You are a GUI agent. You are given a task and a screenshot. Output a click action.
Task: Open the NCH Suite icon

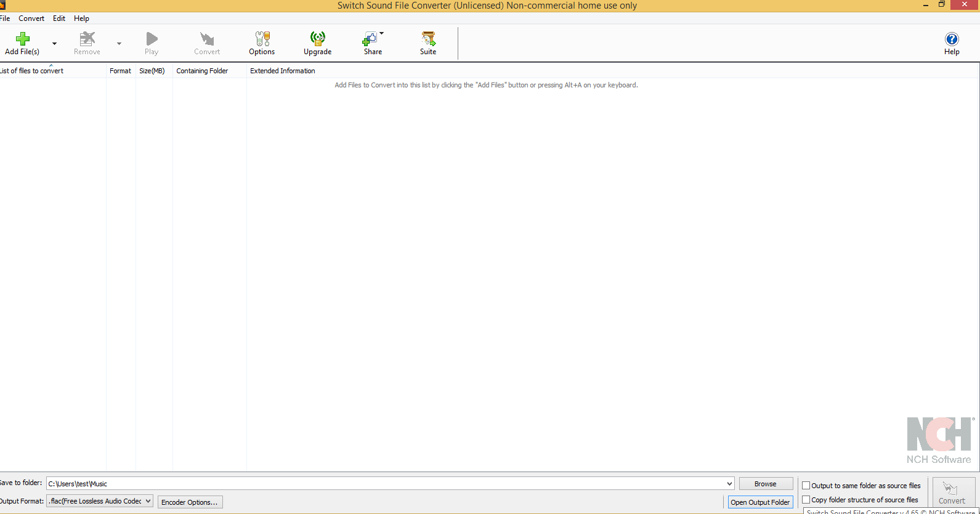429,39
